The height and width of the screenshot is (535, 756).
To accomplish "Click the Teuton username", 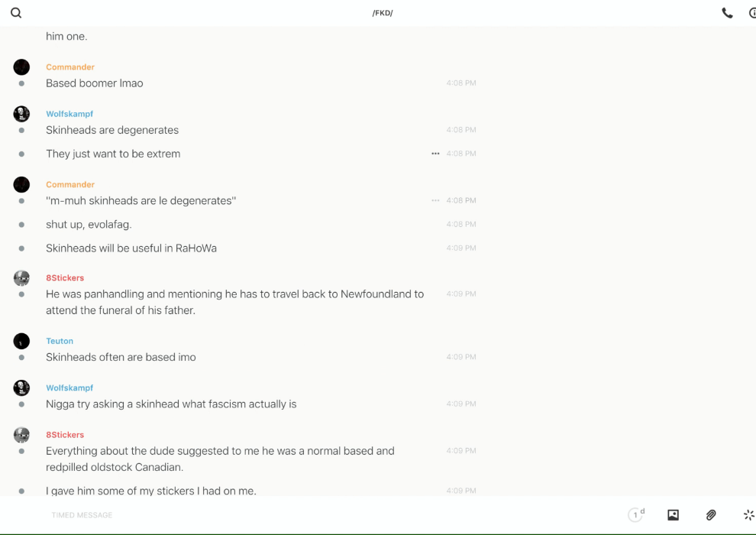I will tap(60, 341).
